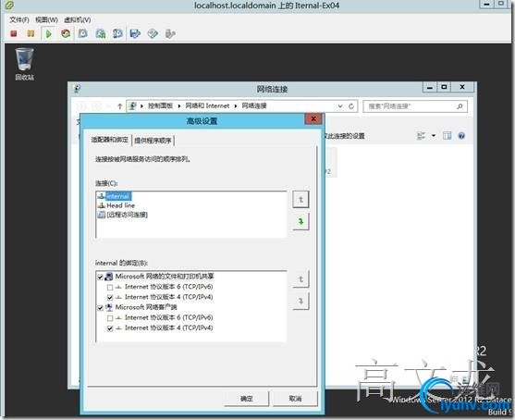Select the Head line connection
Image resolution: width=515 pixels, height=420 pixels.
point(120,205)
